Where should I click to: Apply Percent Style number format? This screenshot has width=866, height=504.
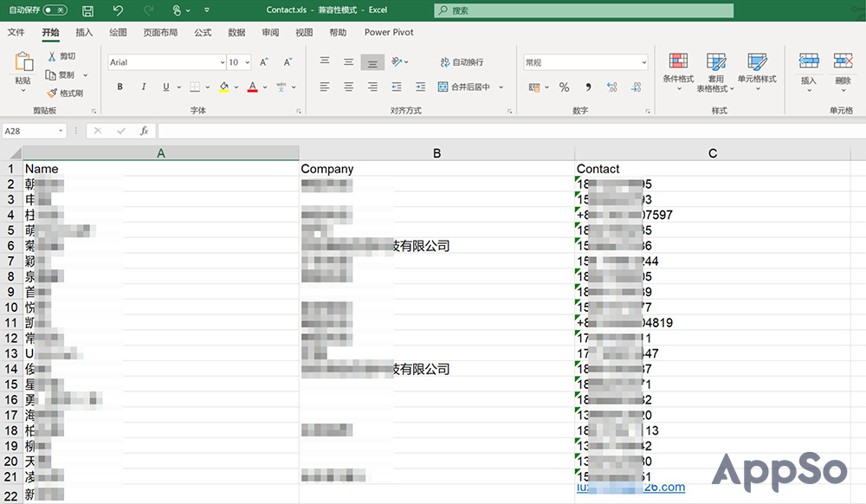click(564, 87)
